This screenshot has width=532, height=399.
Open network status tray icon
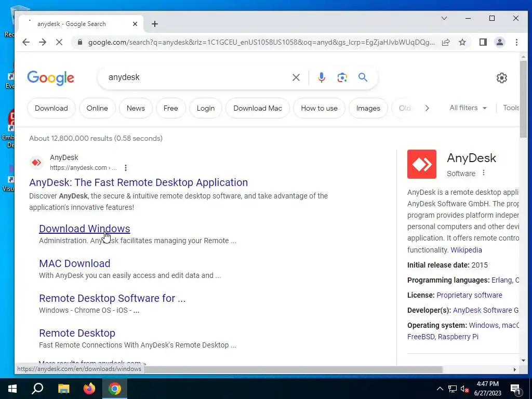(453, 389)
